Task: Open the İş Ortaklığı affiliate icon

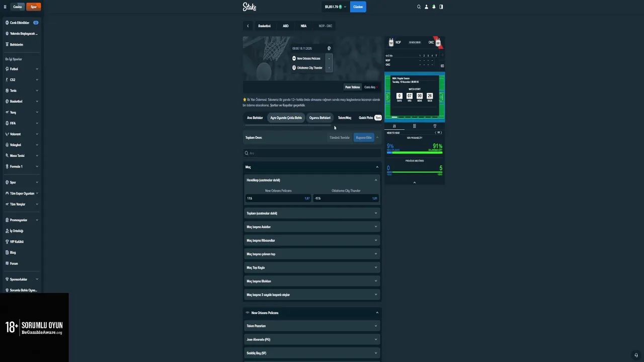Action: pyautogui.click(x=7, y=231)
